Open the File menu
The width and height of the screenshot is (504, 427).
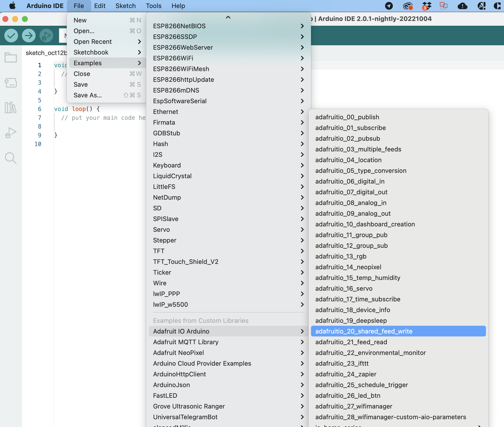(78, 6)
